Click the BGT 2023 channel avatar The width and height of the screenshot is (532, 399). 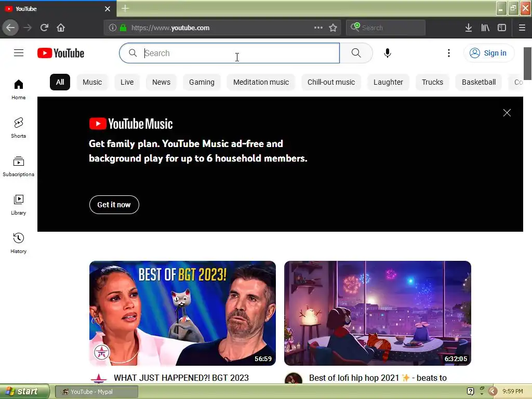coord(99,379)
